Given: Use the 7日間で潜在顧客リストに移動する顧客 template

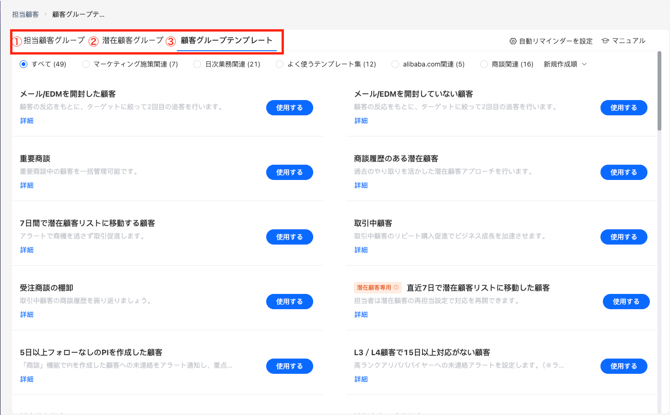Looking at the screenshot, I should point(290,237).
